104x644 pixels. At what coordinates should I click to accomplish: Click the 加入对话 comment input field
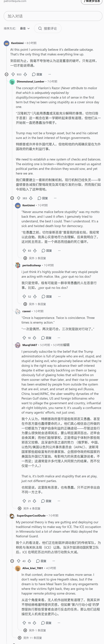(53, 16)
